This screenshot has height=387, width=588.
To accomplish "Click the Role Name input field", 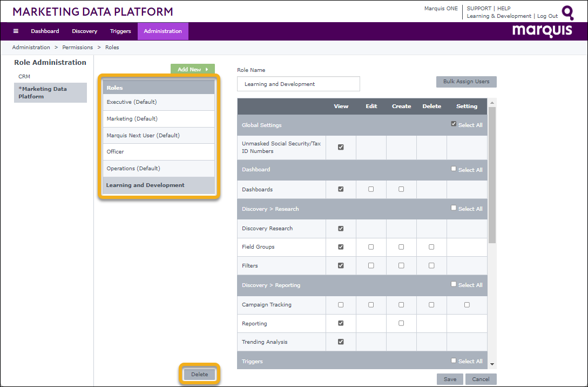I will point(299,84).
